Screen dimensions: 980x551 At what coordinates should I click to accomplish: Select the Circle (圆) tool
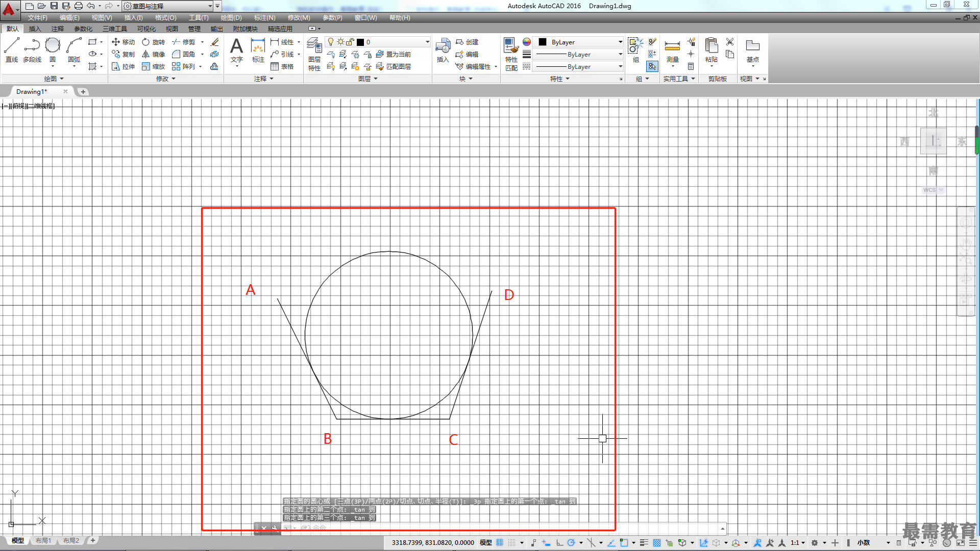pos(53,50)
